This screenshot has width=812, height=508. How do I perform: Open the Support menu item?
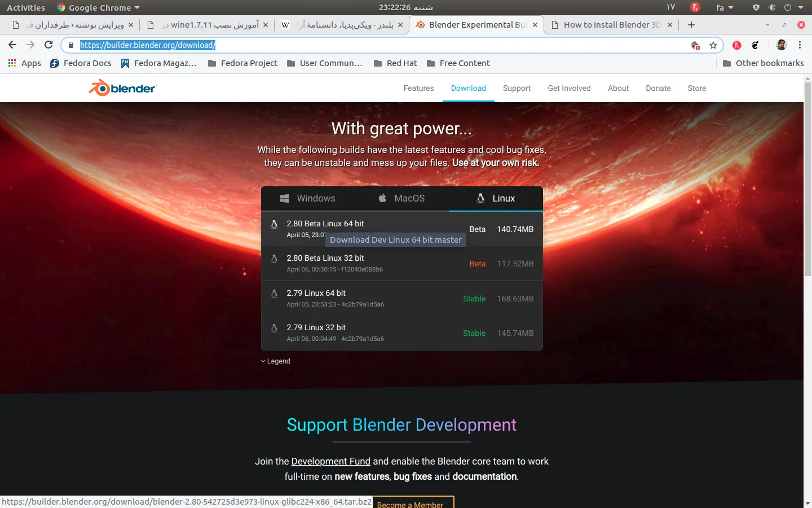pos(517,88)
